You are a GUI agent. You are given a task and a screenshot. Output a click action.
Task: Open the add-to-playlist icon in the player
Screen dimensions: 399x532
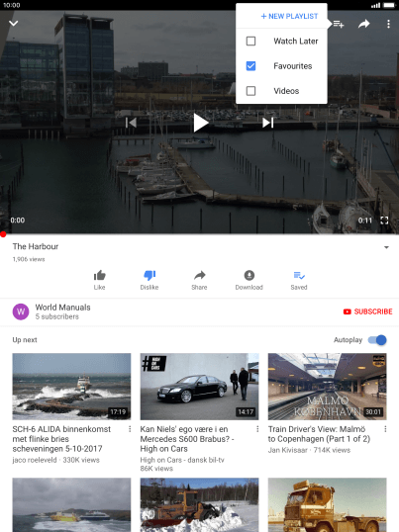[339, 24]
